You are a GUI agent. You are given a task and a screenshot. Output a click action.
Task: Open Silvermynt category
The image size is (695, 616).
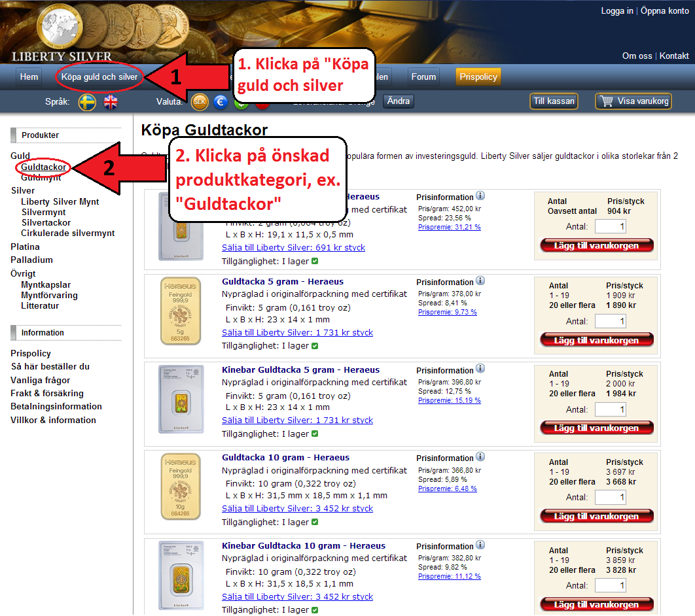(43, 212)
